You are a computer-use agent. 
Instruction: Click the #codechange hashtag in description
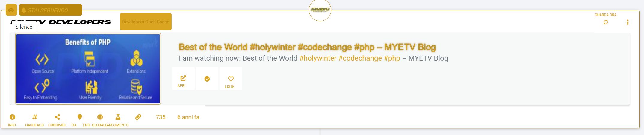tap(360, 58)
